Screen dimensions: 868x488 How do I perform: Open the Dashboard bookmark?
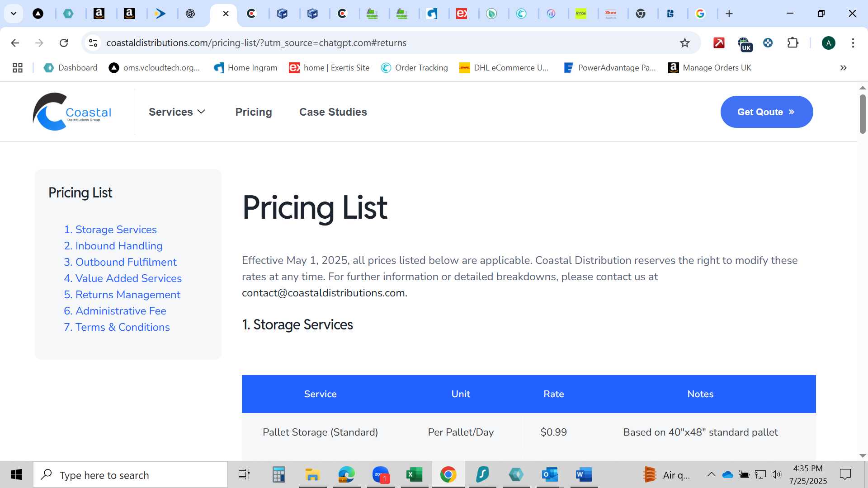(x=71, y=68)
